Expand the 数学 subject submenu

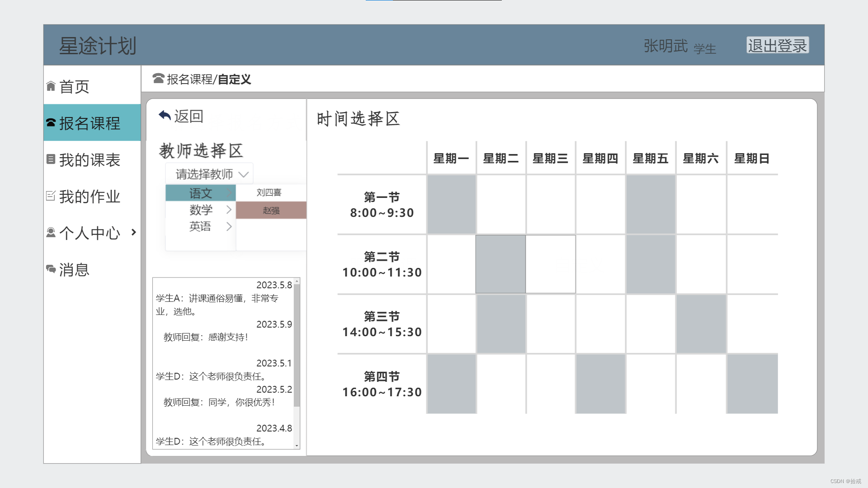click(x=201, y=210)
